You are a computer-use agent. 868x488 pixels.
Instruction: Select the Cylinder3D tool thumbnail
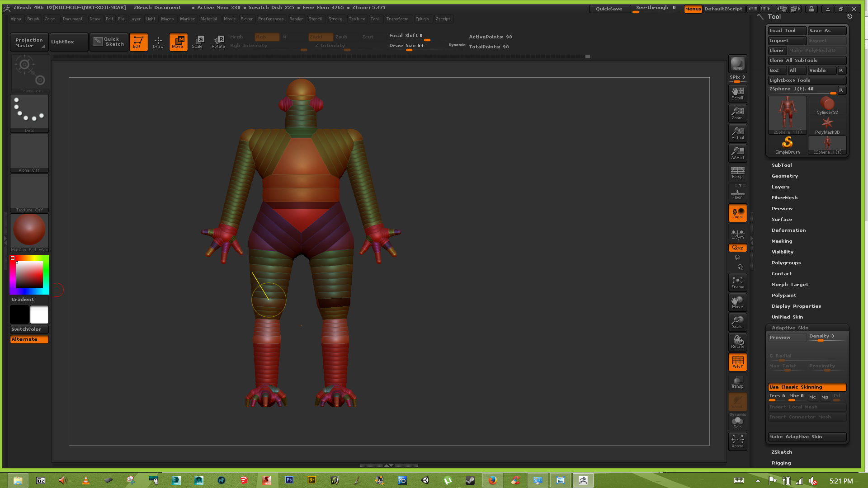pos(826,105)
